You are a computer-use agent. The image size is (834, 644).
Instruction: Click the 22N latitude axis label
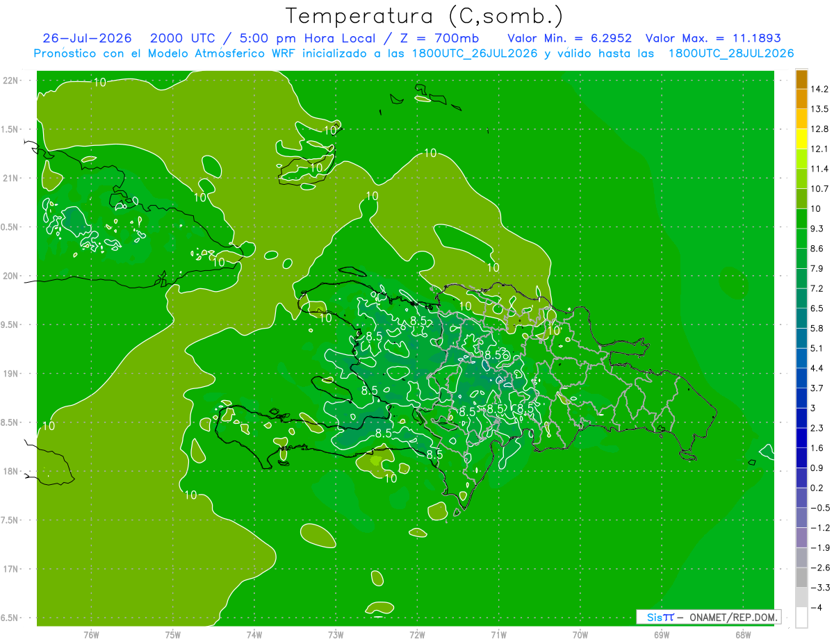point(11,80)
